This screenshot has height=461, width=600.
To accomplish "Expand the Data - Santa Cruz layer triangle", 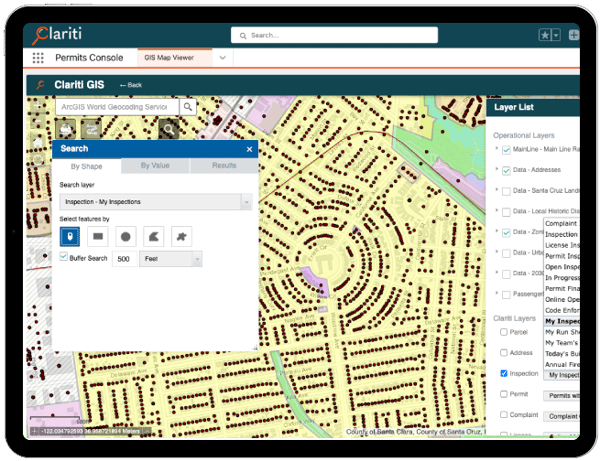I will [x=497, y=189].
